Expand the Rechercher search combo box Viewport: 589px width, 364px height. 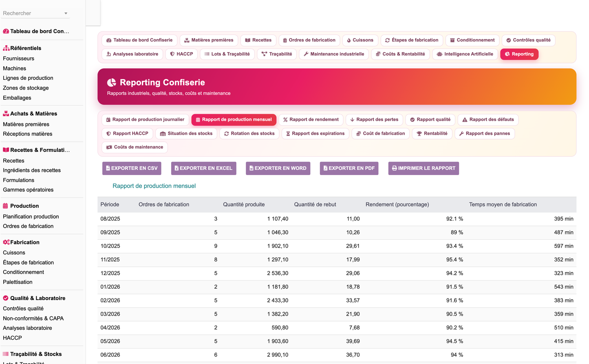click(x=35, y=13)
